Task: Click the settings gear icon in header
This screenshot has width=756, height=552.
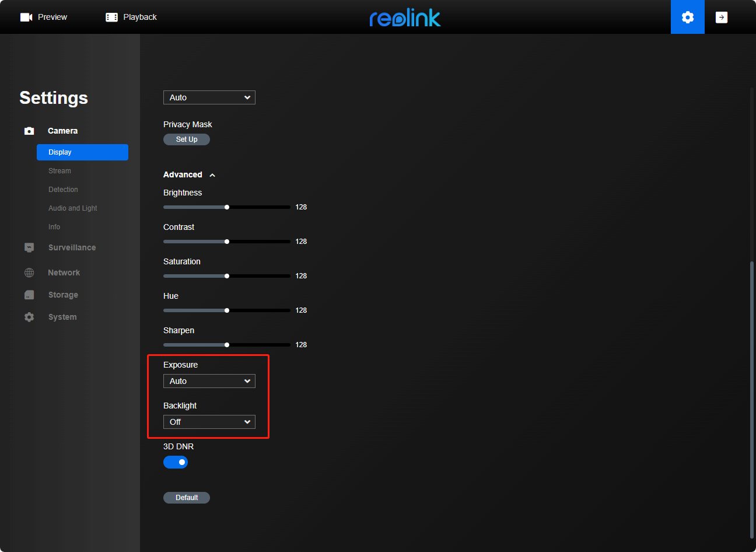Action: [687, 17]
